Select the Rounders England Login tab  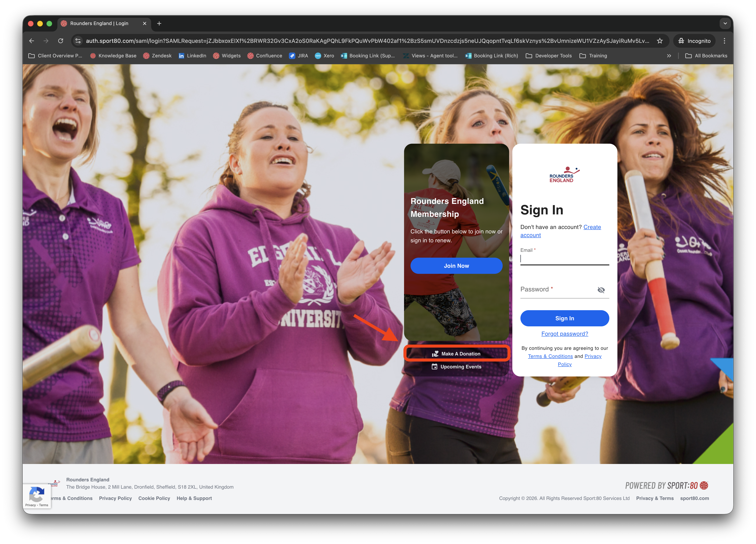[99, 23]
